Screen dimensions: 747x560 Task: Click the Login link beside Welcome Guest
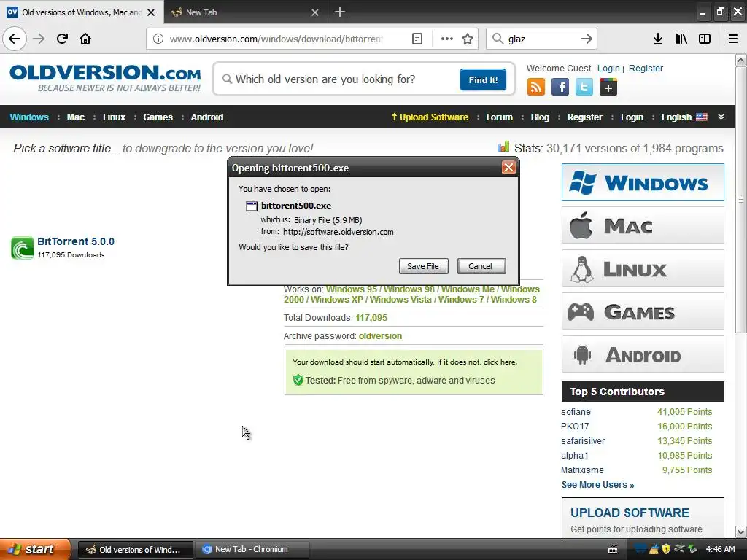click(608, 68)
